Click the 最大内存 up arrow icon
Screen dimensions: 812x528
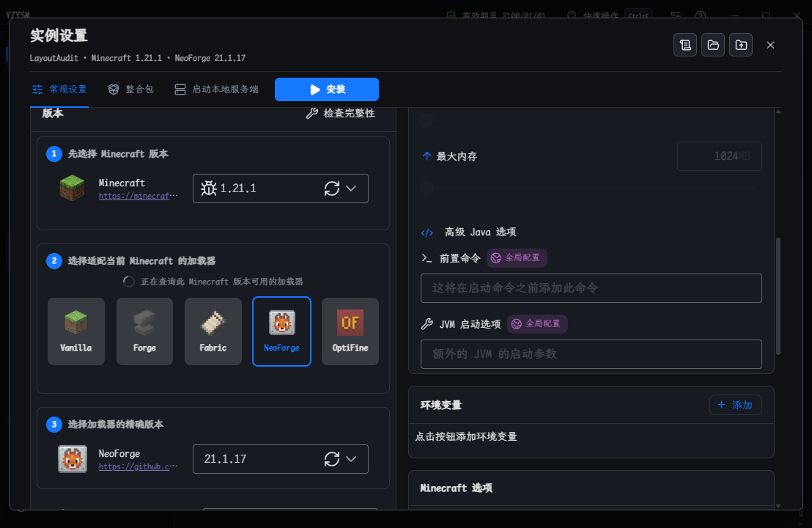coord(427,156)
